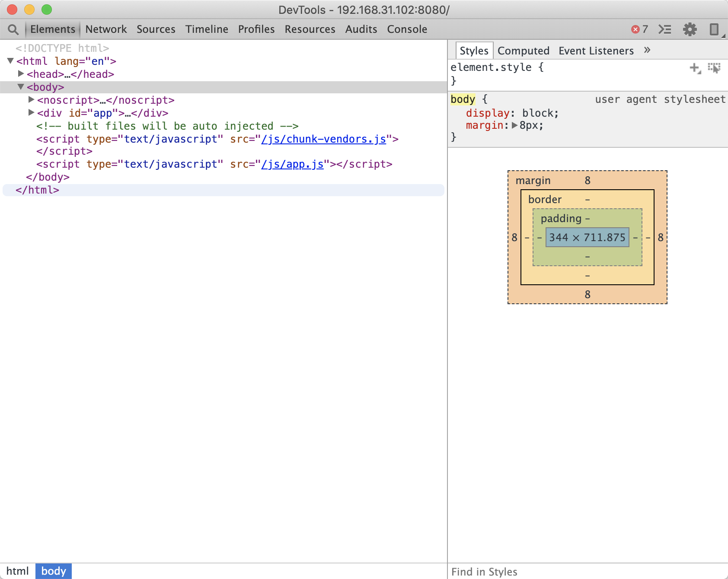Open the Console panel
The image size is (728, 579).
coord(407,29)
